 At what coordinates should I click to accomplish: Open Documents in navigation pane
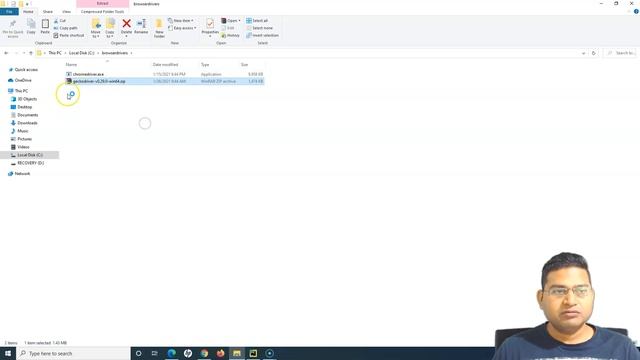coord(27,115)
